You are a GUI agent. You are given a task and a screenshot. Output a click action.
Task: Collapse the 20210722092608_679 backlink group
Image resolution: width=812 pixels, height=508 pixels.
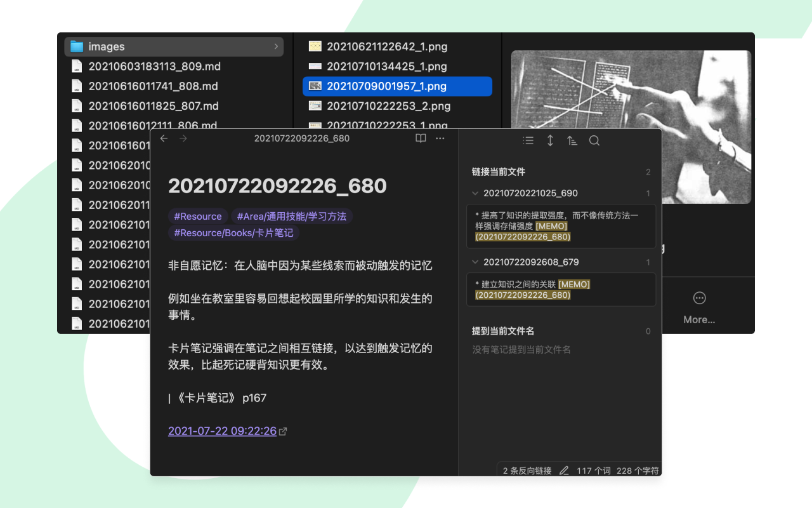[476, 262]
